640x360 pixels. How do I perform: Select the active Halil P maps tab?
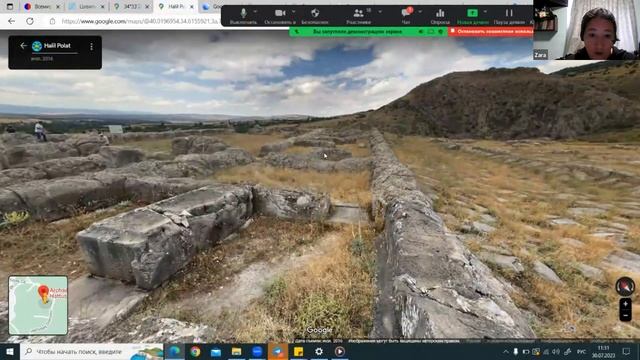click(x=176, y=7)
